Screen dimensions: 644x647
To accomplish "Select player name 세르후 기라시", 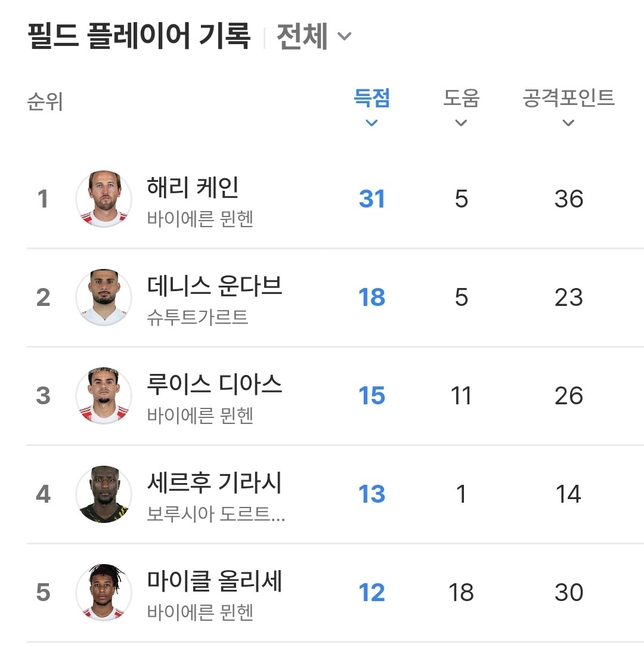I will pos(215,482).
